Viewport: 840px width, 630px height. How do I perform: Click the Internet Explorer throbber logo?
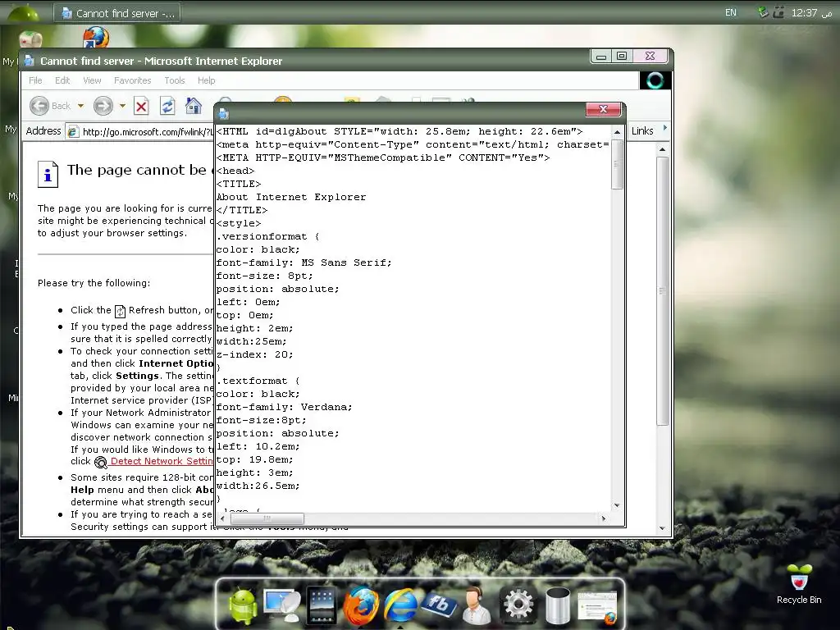click(x=655, y=80)
